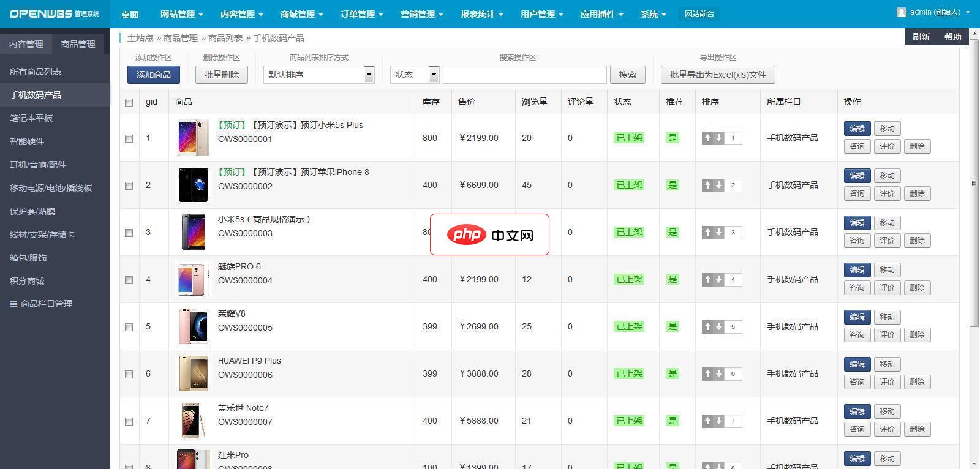Open the admin (创始人) account dropdown

point(934,12)
